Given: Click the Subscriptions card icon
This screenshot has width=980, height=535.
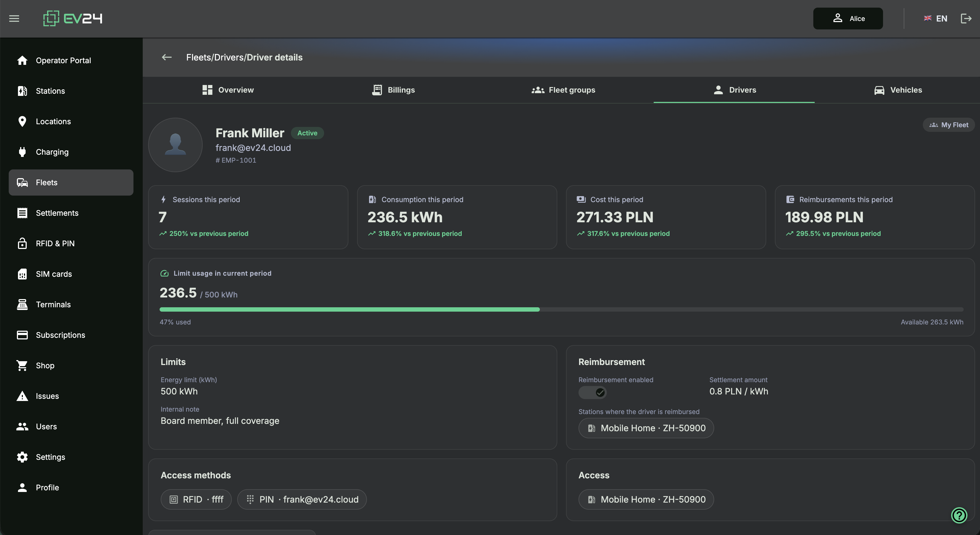Looking at the screenshot, I should (22, 335).
